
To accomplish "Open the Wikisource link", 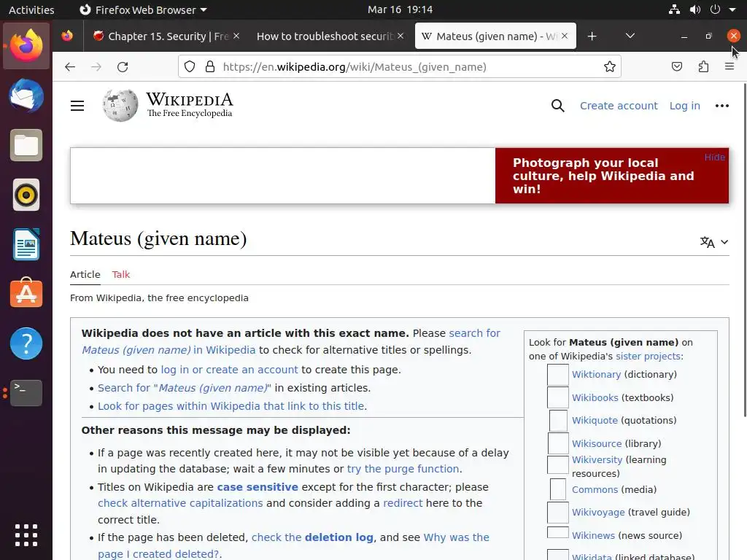I will pos(597,443).
